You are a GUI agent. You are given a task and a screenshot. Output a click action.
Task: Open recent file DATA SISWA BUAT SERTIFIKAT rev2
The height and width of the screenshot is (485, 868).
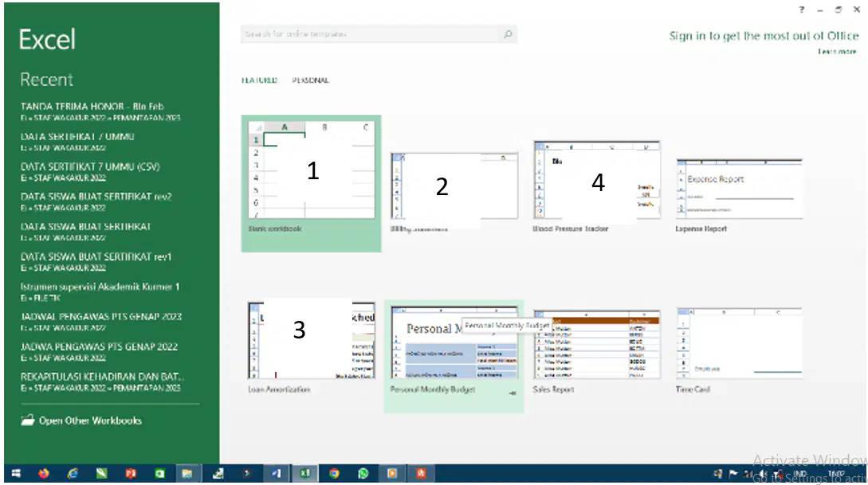point(96,201)
